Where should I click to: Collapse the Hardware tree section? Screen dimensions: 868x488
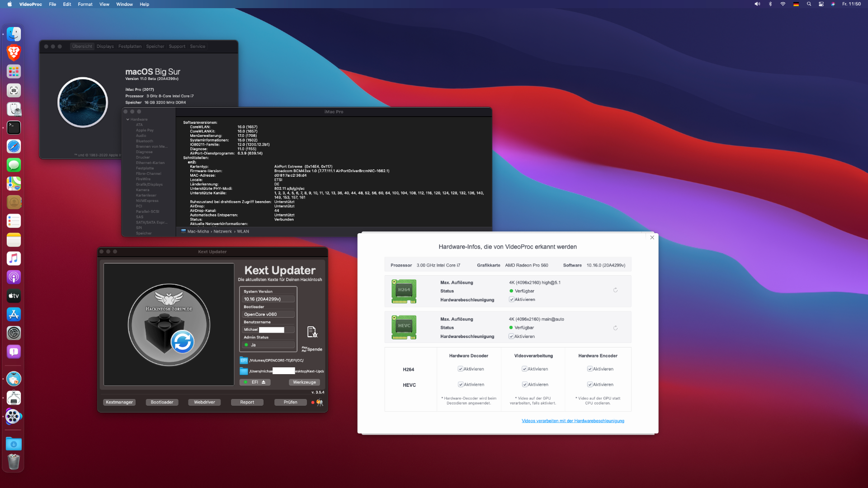coord(128,120)
